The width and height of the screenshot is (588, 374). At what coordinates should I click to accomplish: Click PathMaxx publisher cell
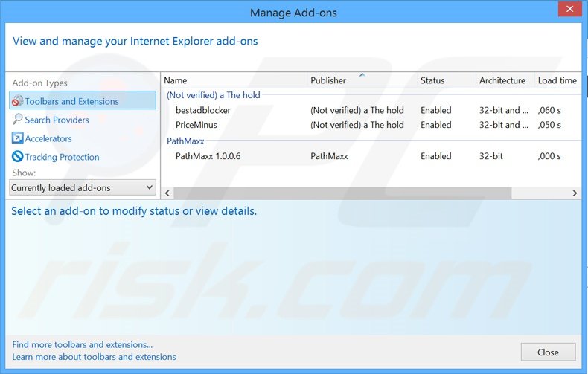329,156
